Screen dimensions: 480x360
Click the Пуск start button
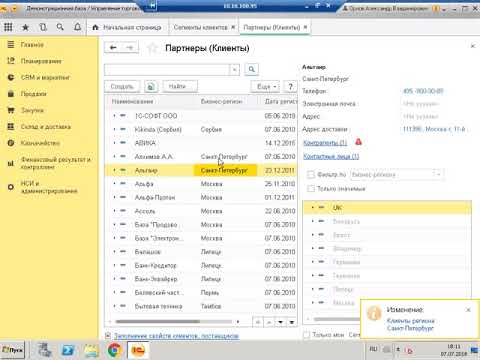point(13,350)
